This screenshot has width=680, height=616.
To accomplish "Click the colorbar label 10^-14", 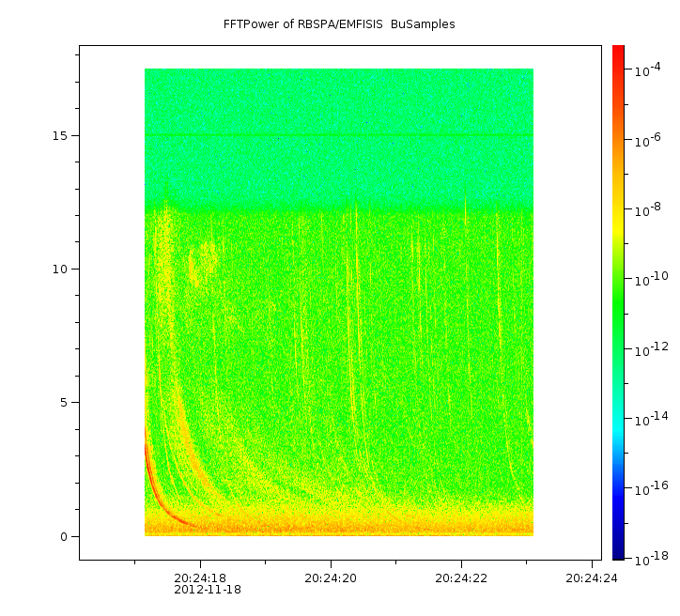I will click(x=651, y=419).
